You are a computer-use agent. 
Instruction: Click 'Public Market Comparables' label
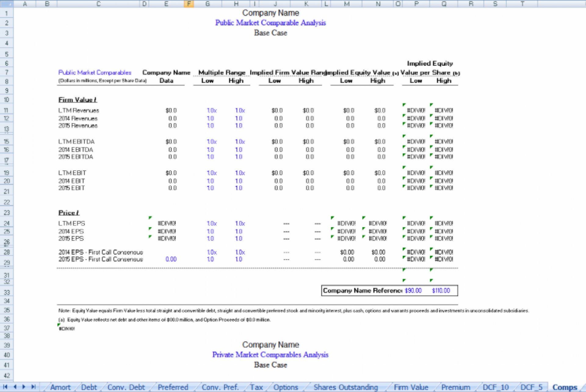pyautogui.click(x=95, y=72)
